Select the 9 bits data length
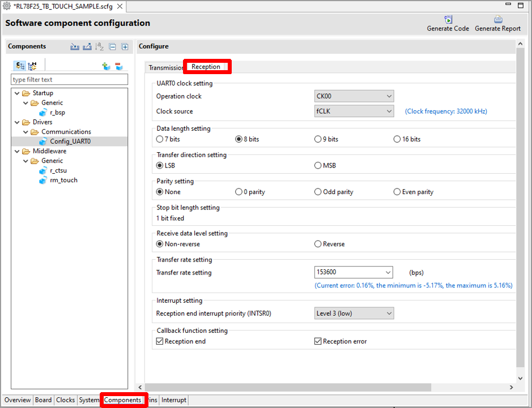This screenshot has width=532, height=408. click(x=318, y=139)
